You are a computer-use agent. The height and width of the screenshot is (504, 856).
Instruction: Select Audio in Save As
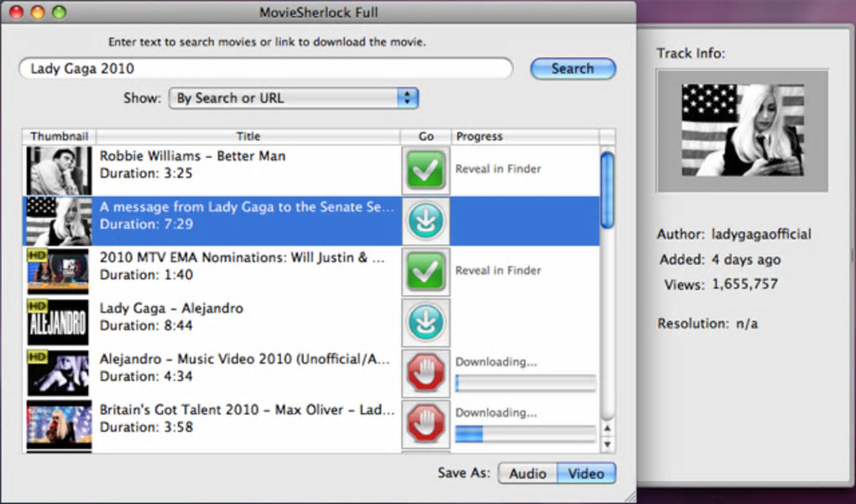pos(527,474)
